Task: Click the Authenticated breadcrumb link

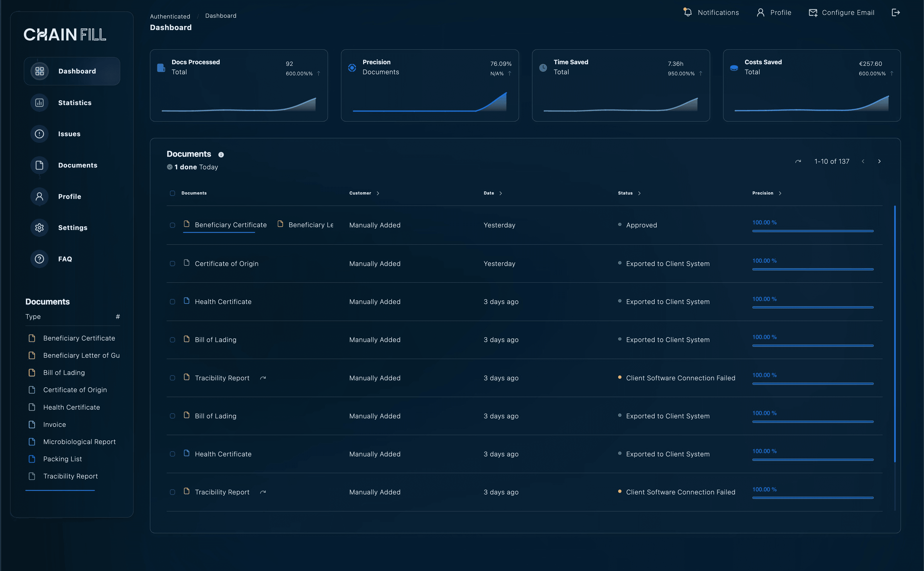Action: pyautogui.click(x=170, y=16)
